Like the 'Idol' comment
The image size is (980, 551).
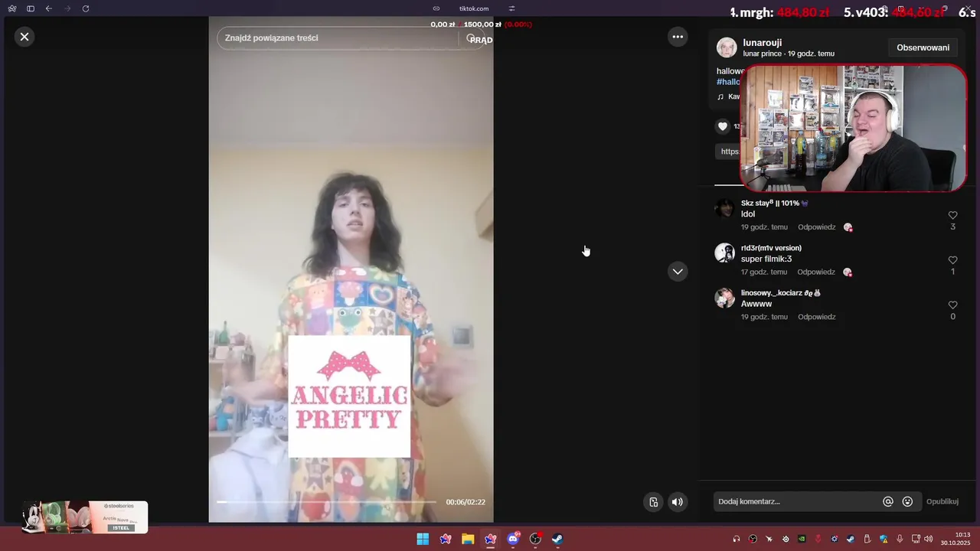(x=952, y=216)
